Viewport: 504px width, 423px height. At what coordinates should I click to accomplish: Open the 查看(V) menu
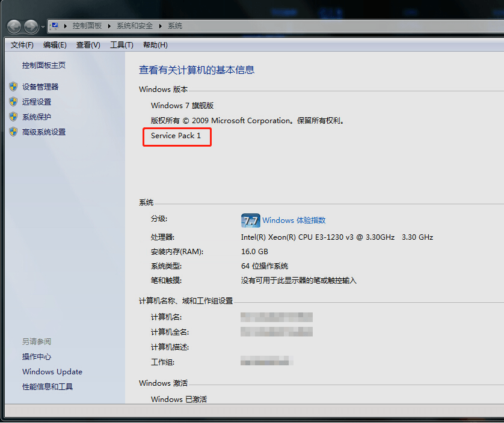88,45
